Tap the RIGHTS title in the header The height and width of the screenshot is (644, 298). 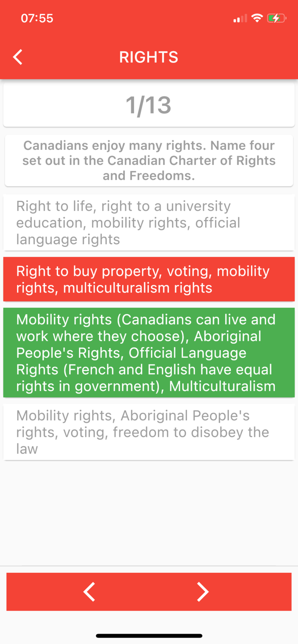(149, 57)
